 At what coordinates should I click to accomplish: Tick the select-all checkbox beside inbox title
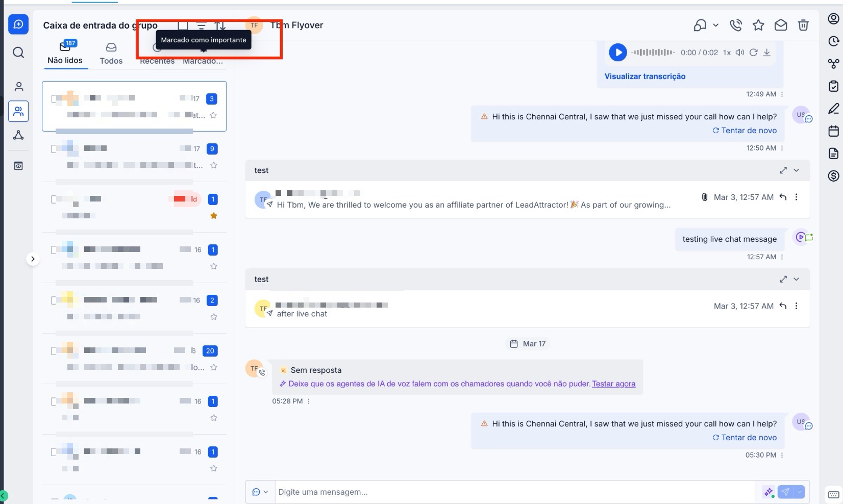(183, 26)
